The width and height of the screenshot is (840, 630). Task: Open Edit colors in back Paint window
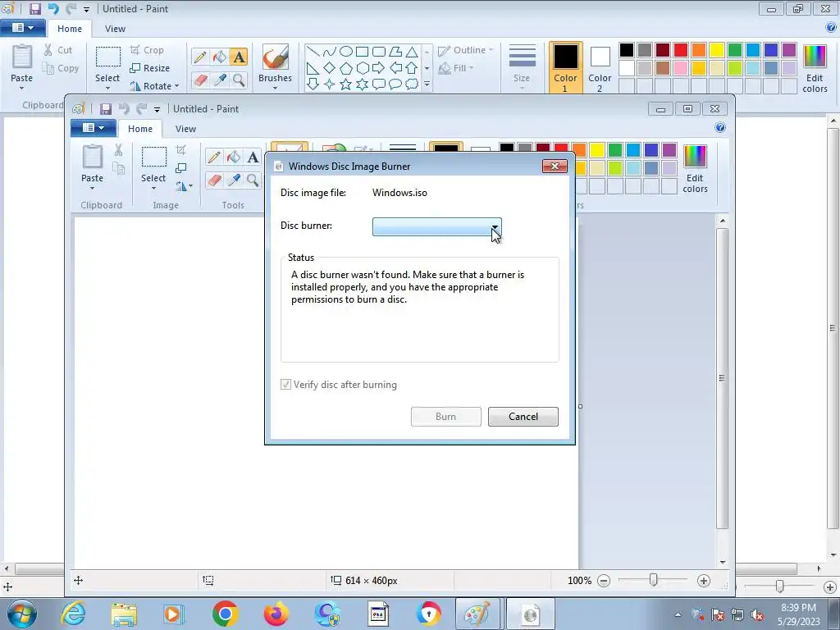pyautogui.click(x=815, y=69)
